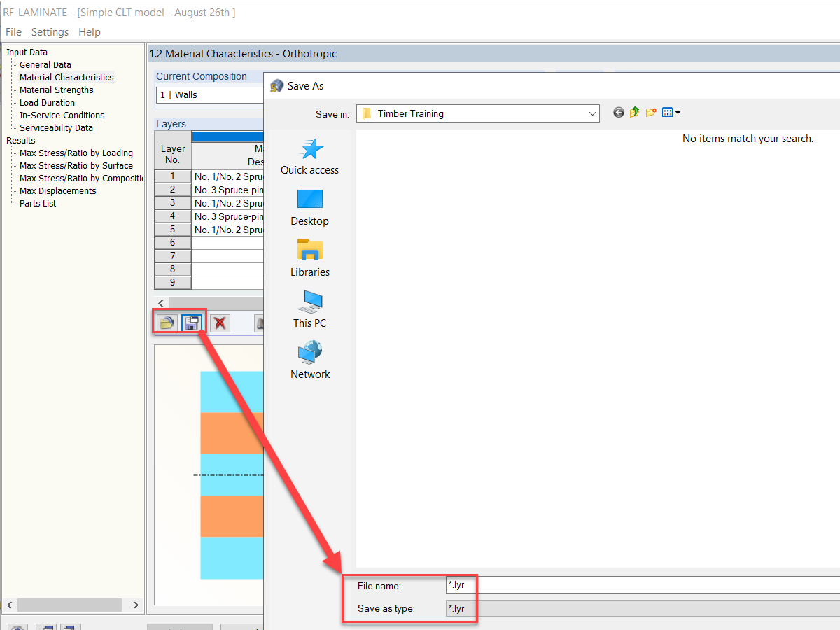The height and width of the screenshot is (630, 840).
Task: Go up one folder level in Save As
Action: [x=634, y=113]
